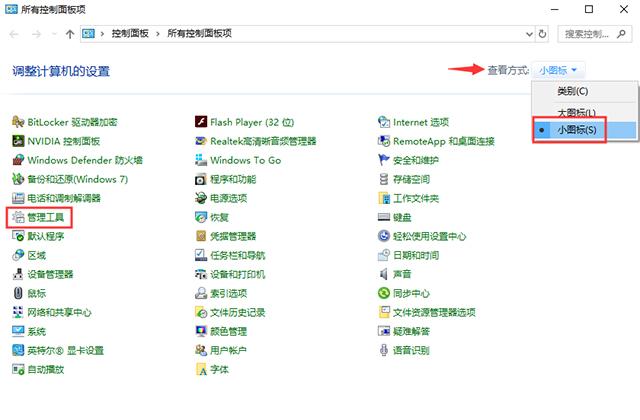Image resolution: width=640 pixels, height=420 pixels.
Task: Open the 设备管理器 icon
Action: pyautogui.click(x=17, y=274)
